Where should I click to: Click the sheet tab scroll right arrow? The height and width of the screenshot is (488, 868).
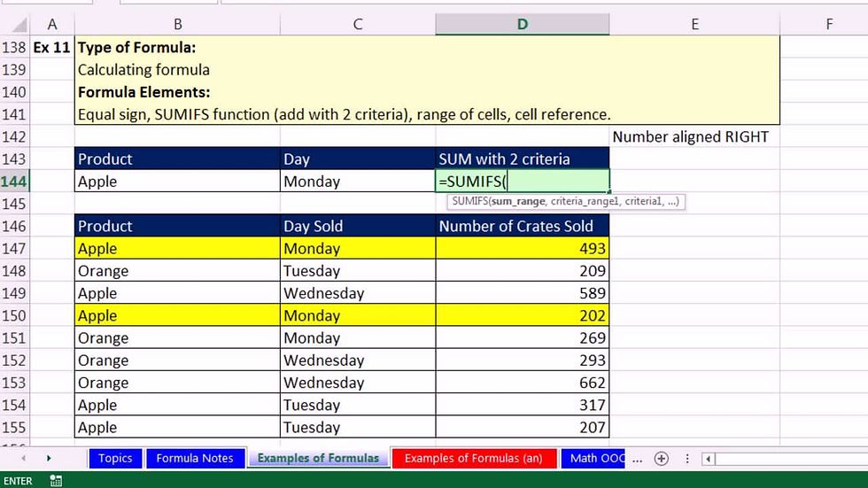coord(49,458)
